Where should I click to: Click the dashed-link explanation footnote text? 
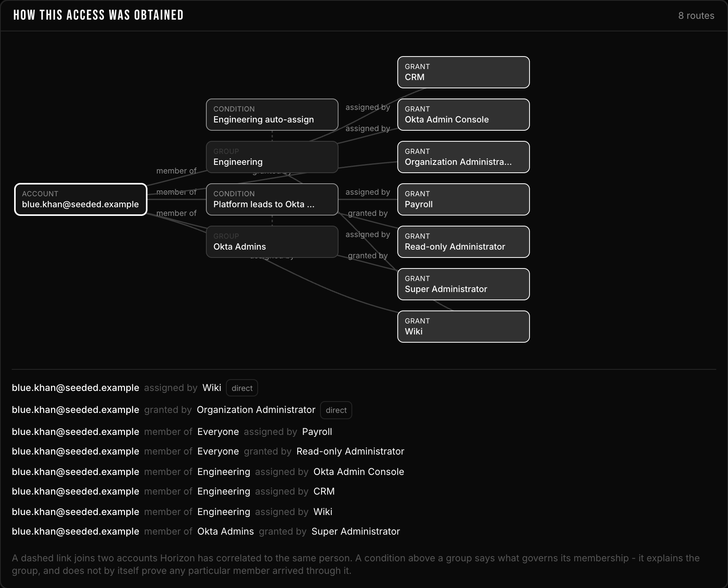coord(355,564)
